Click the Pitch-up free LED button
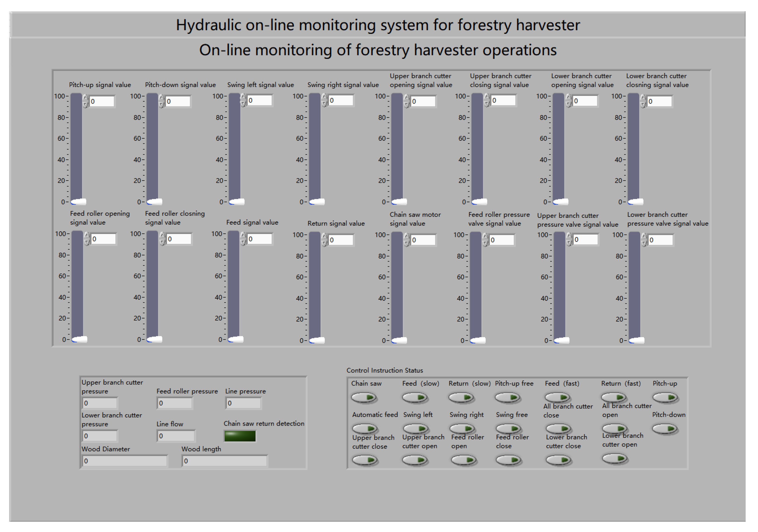Image resolution: width=758 pixels, height=532 pixels. tap(507, 397)
